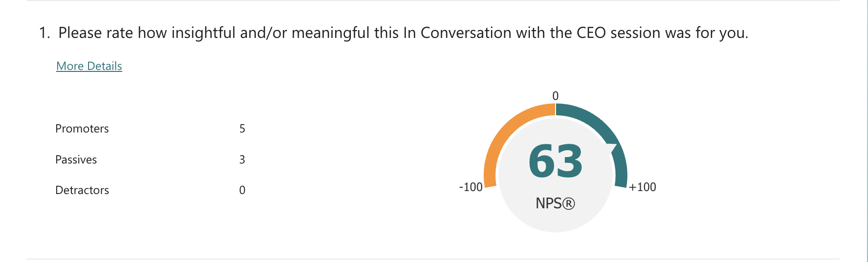The height and width of the screenshot is (262, 868).
Task: Click the triangular gauge pointer marker
Action: pos(612,149)
